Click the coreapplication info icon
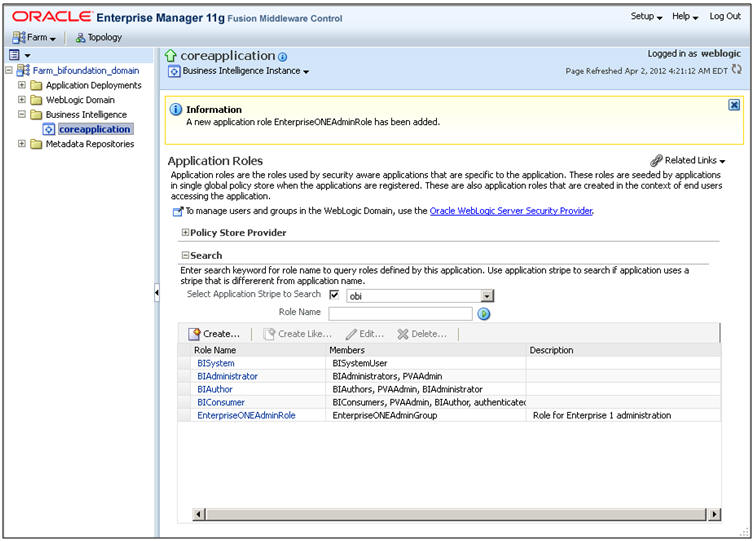 pos(283,57)
